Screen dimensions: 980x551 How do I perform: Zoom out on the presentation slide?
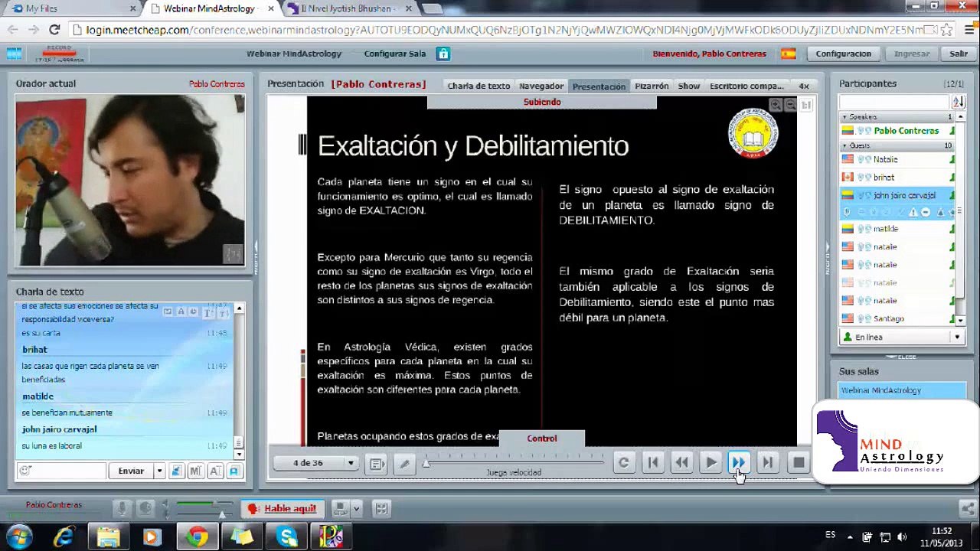(x=791, y=105)
